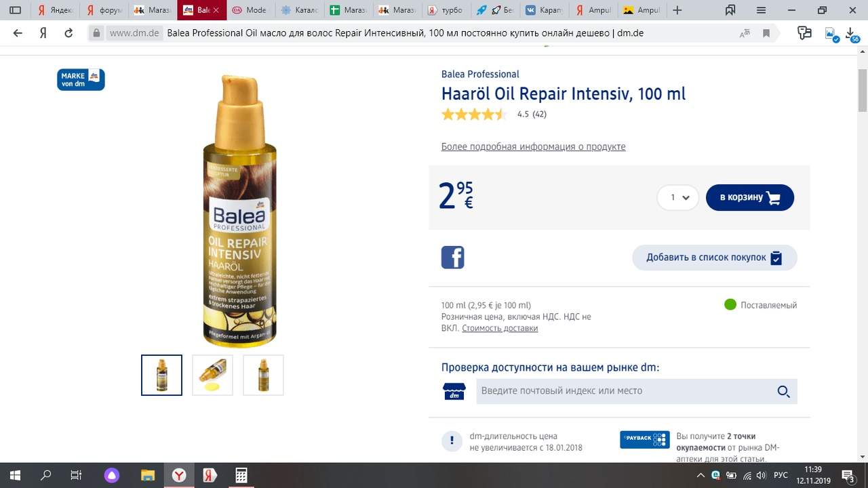
Task: Switch to the Каталог tab
Action: click(300, 10)
